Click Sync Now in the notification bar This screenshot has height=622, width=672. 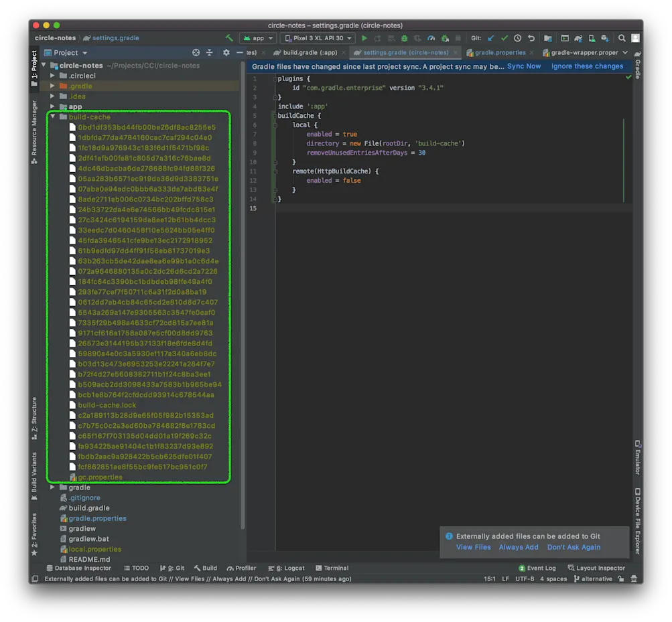point(524,66)
